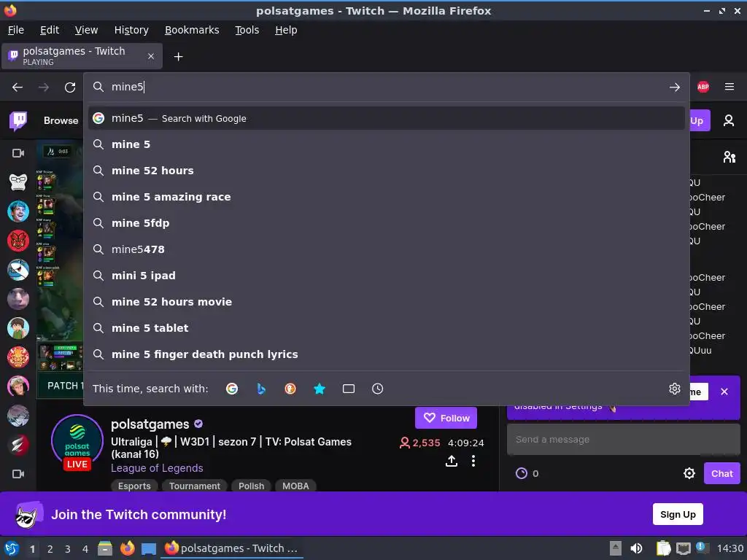Click the channel points clock icon
Screen dimensions: 747x560
(x=522, y=473)
